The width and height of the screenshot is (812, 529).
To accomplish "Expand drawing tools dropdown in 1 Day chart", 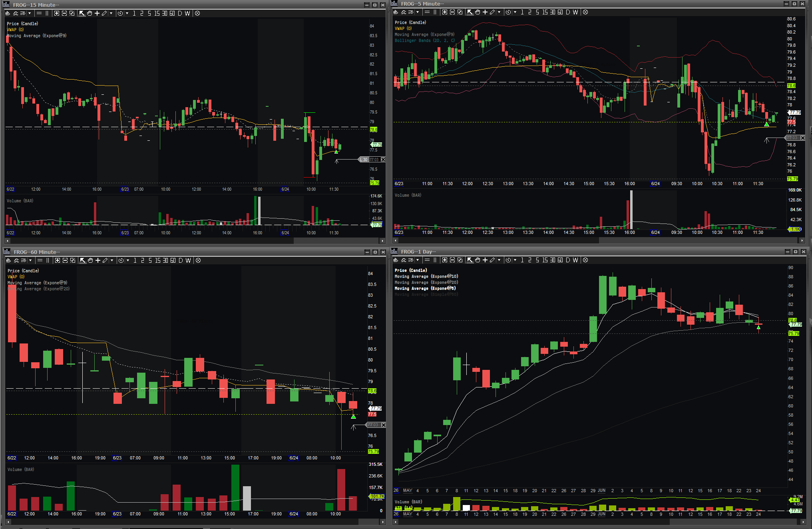I will (499, 260).
